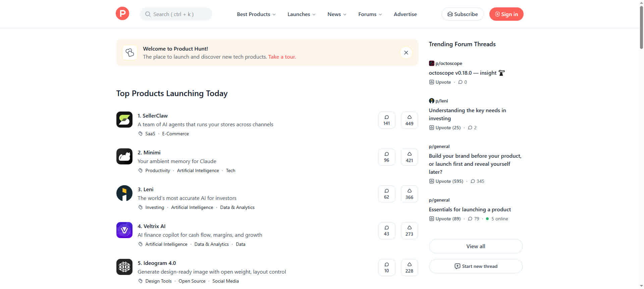Expand the Forums menu

pos(370,14)
